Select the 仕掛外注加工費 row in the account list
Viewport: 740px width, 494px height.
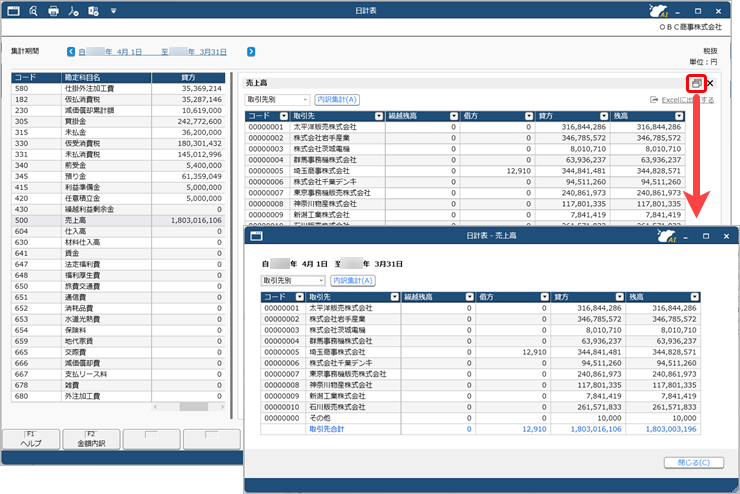[118, 88]
